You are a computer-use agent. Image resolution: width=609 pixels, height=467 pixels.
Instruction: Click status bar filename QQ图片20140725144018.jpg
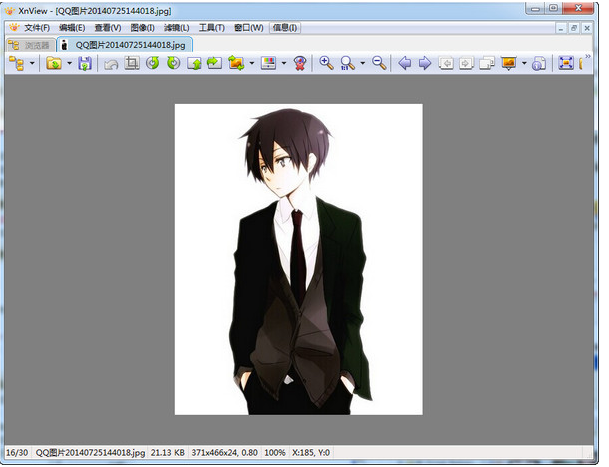pos(90,453)
